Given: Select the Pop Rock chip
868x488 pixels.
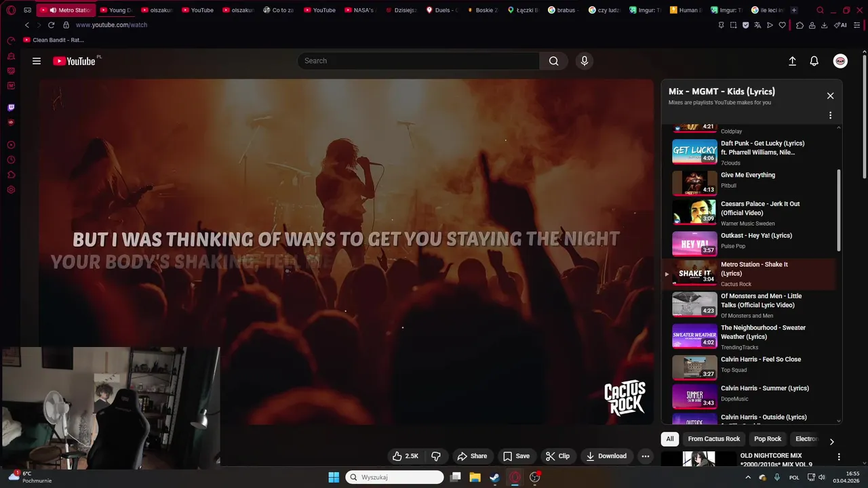Looking at the screenshot, I should pyautogui.click(x=768, y=439).
